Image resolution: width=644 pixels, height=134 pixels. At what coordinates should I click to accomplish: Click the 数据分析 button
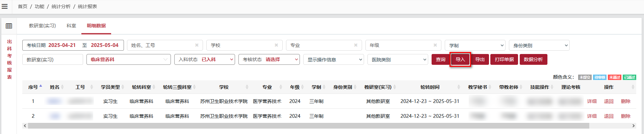coord(534,59)
